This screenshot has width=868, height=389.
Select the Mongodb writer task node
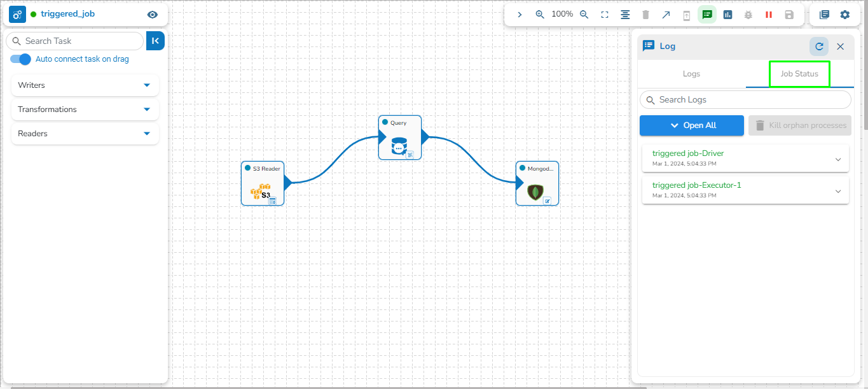(537, 183)
